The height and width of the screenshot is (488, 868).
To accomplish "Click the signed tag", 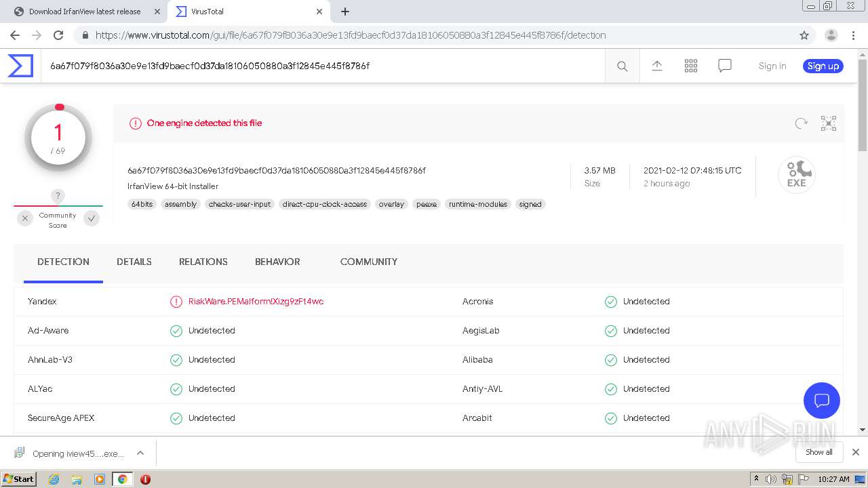I will click(530, 204).
